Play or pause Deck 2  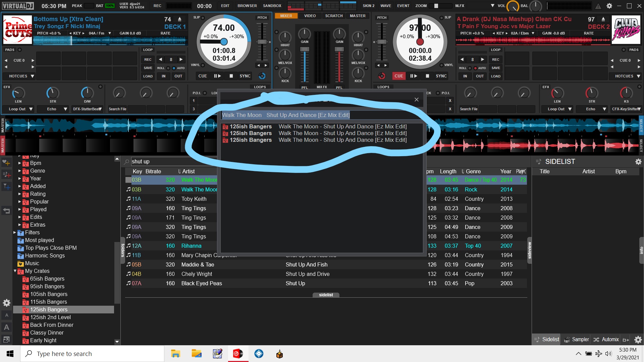pos(414,76)
